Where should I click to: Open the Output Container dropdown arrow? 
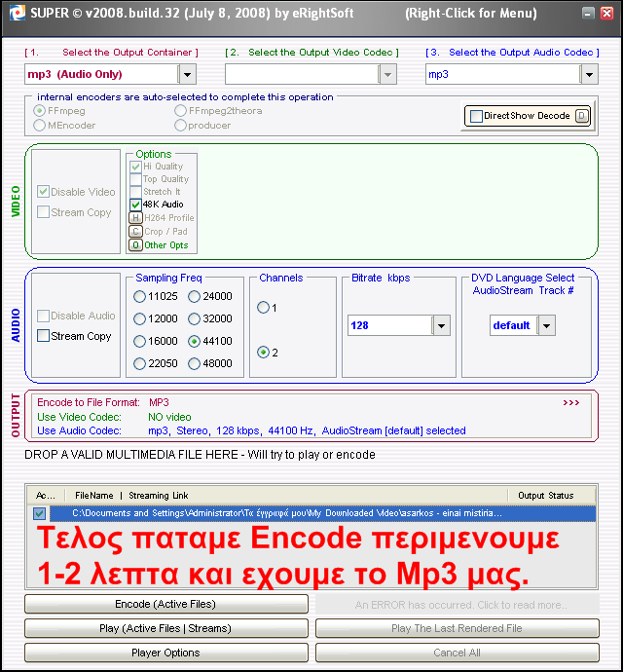point(187,74)
